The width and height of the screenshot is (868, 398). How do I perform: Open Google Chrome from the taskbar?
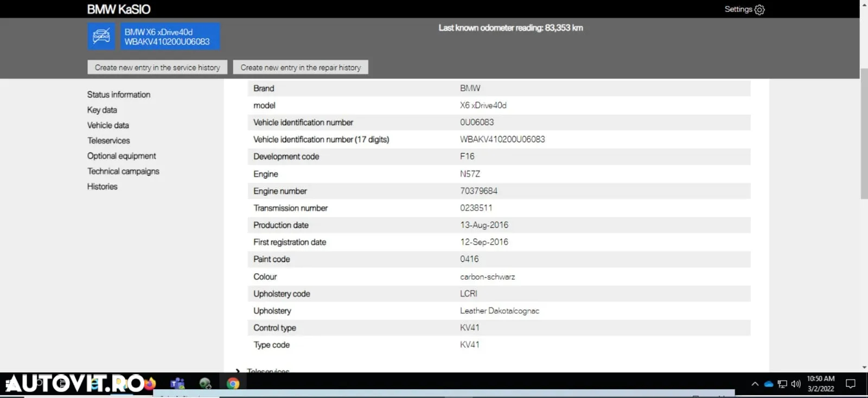point(233,383)
